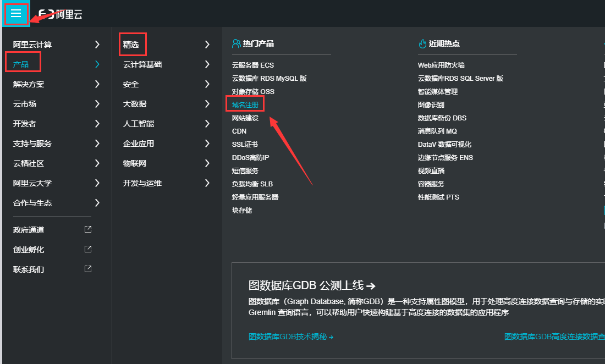
Task: Click the 阿里云 logo
Action: point(61,15)
